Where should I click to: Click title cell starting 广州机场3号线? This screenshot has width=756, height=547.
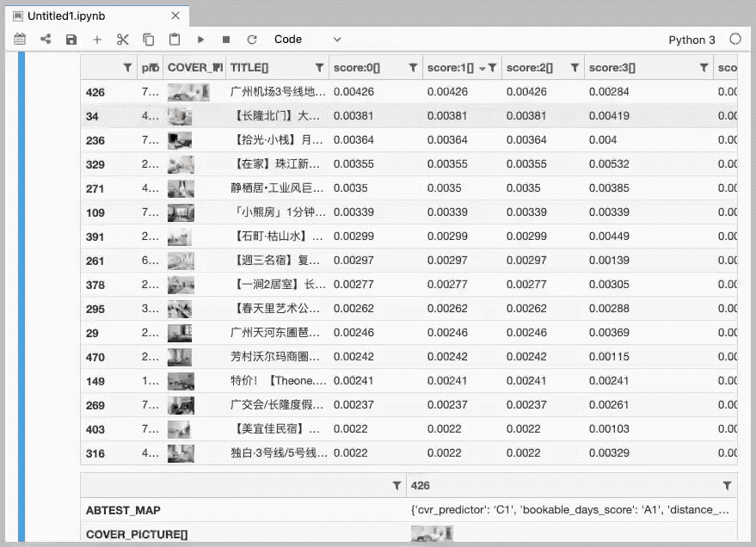tap(278, 91)
